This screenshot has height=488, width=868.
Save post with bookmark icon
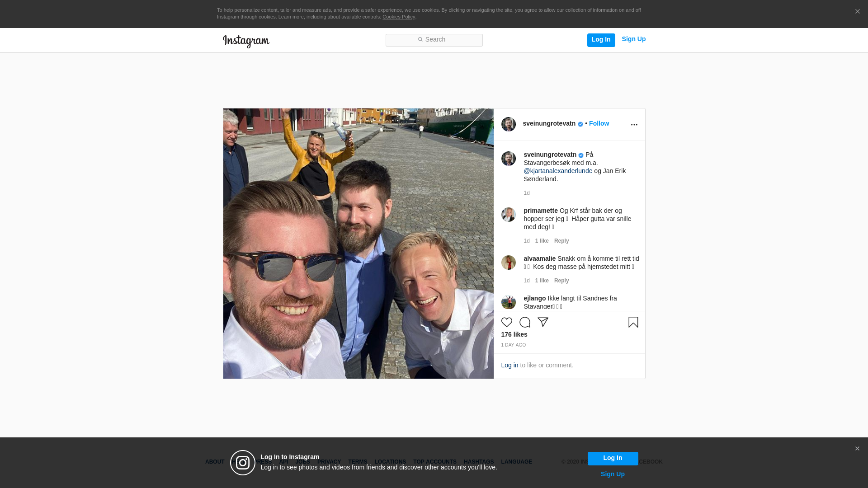pyautogui.click(x=633, y=322)
